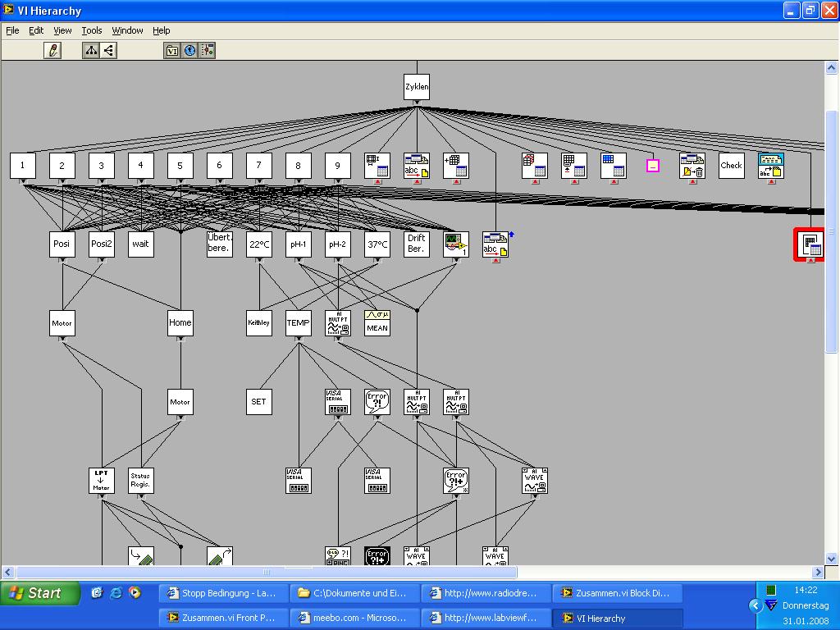Select the SET VI node
Viewport: 840px width, 630px height.
(258, 402)
